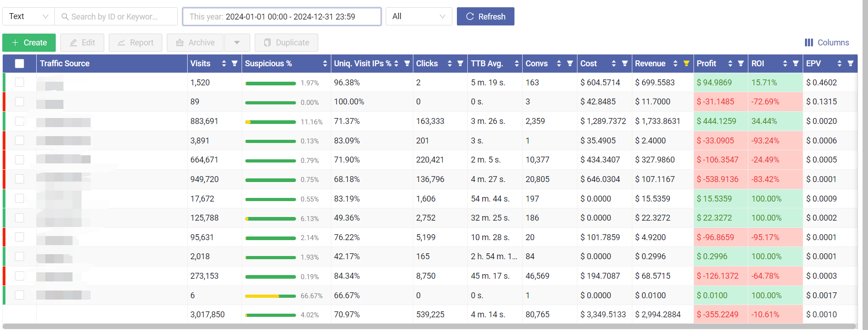Open the Visits column filter
Screen dimensions: 868x330
[234, 64]
